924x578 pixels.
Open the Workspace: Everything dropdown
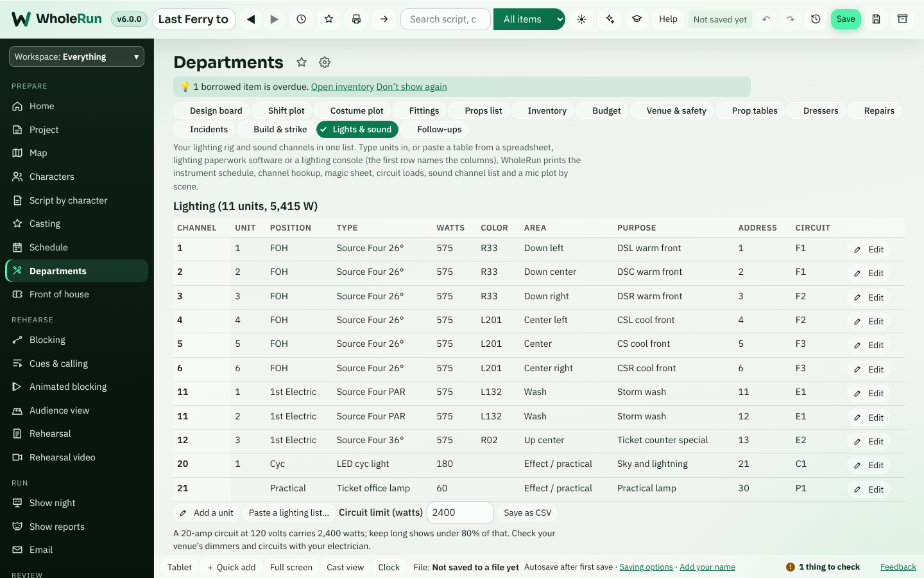76,57
